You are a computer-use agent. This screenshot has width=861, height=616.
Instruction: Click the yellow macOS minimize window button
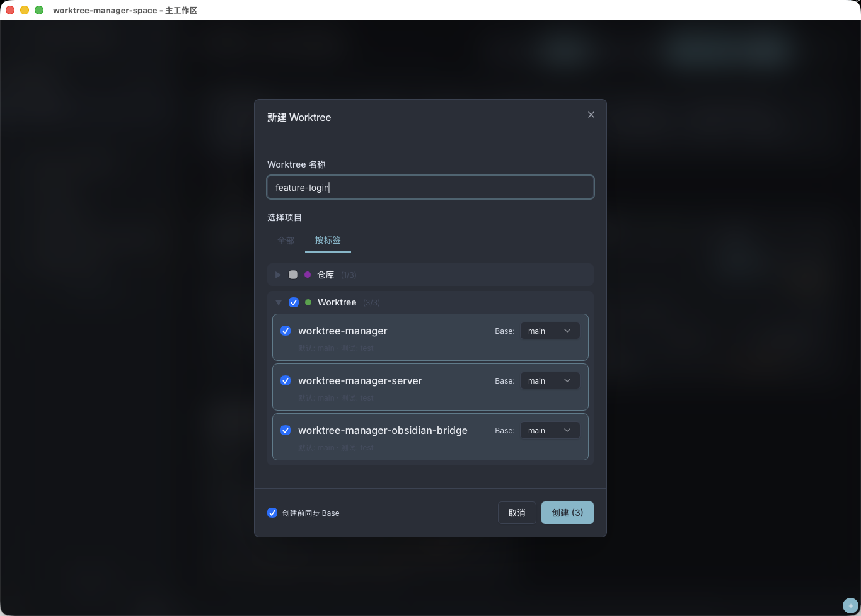click(25, 10)
